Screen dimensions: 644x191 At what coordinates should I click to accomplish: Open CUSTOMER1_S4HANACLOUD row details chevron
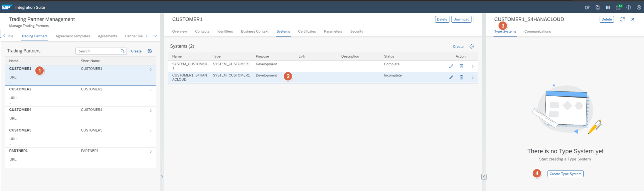coord(473,78)
